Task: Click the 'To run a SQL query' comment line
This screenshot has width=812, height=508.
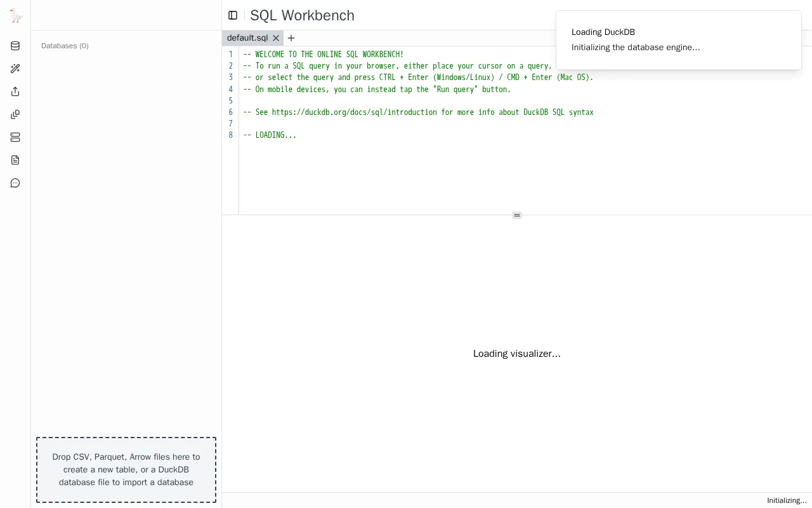Action: point(398,66)
